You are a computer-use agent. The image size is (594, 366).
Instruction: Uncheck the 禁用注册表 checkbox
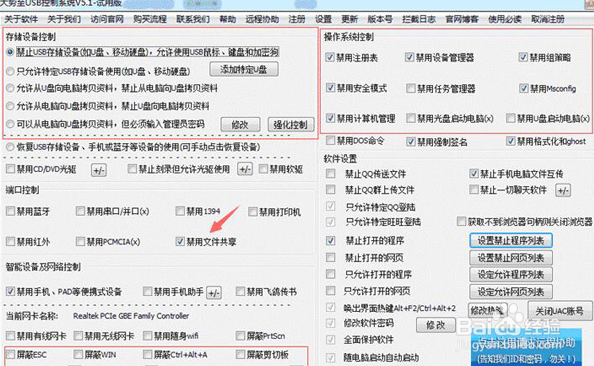tap(330, 57)
